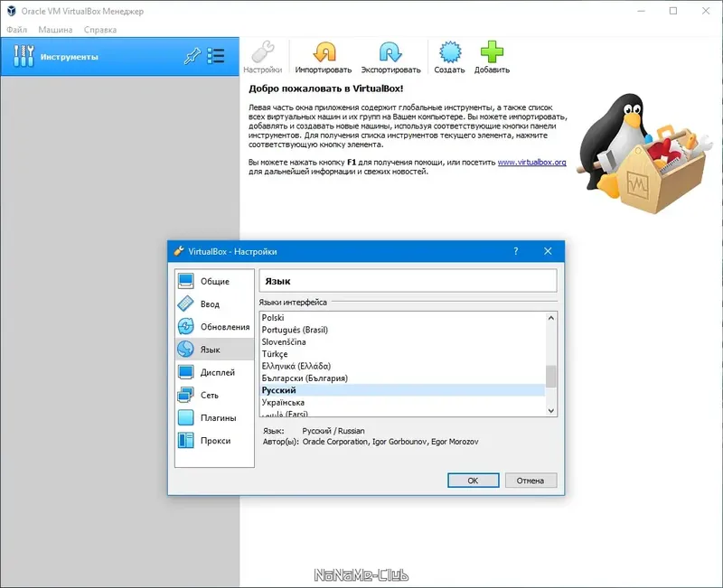
Task: Open the Файл menu
Action: click(x=16, y=30)
